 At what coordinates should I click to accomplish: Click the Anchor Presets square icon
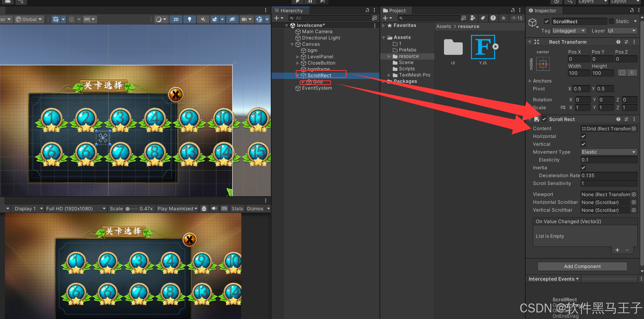tap(543, 64)
